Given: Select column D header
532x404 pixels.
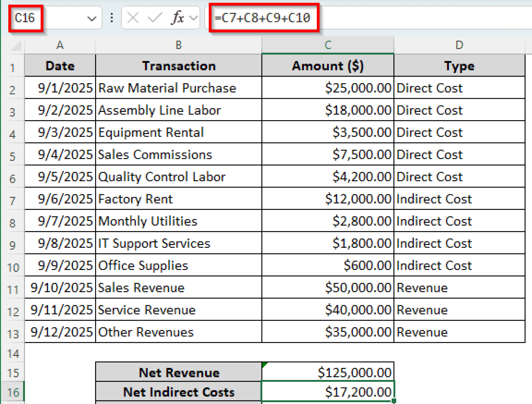Looking at the screenshot, I should point(459,45).
